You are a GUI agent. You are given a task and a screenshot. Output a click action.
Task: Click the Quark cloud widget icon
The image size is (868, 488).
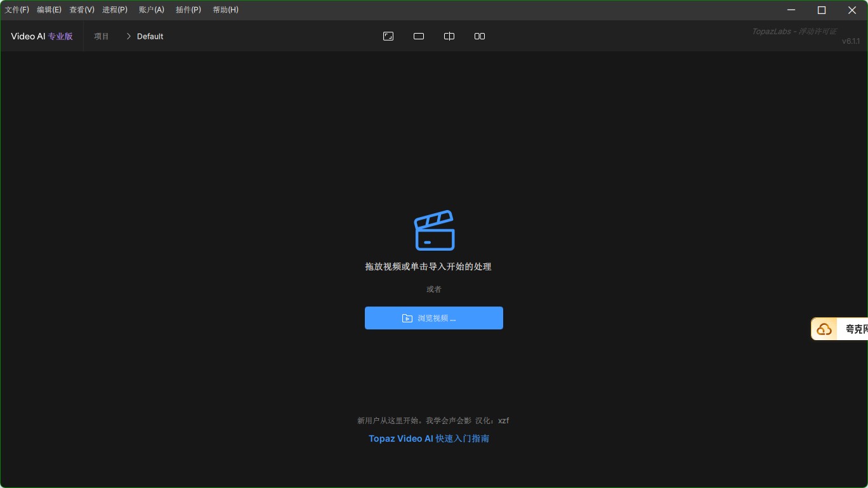pos(824,329)
